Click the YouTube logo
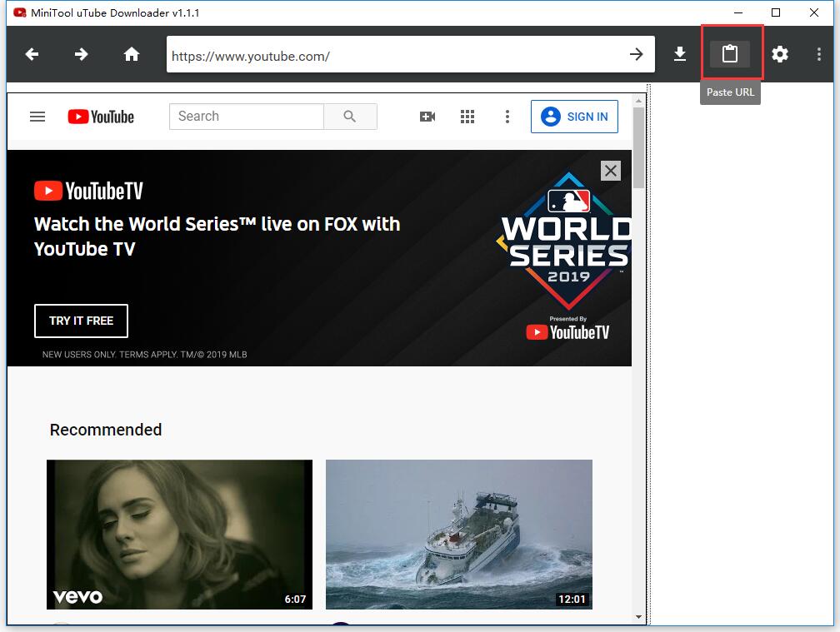This screenshot has height=632, width=840. [101, 117]
